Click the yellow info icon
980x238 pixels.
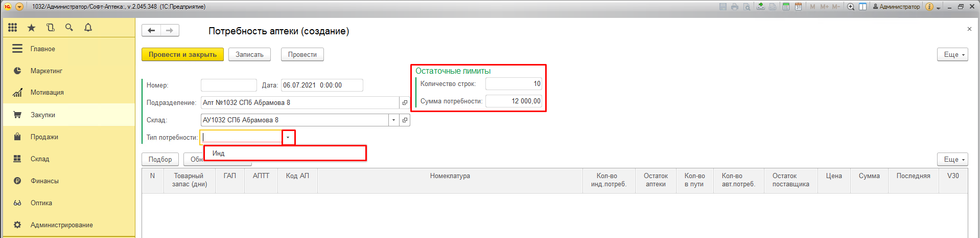(929, 7)
